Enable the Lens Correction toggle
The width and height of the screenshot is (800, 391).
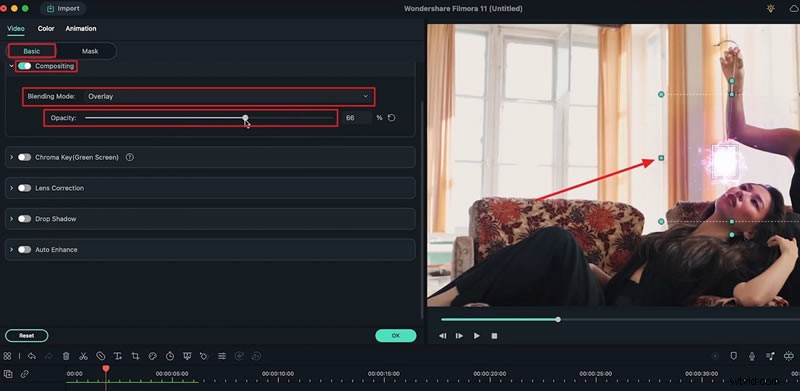(x=24, y=188)
